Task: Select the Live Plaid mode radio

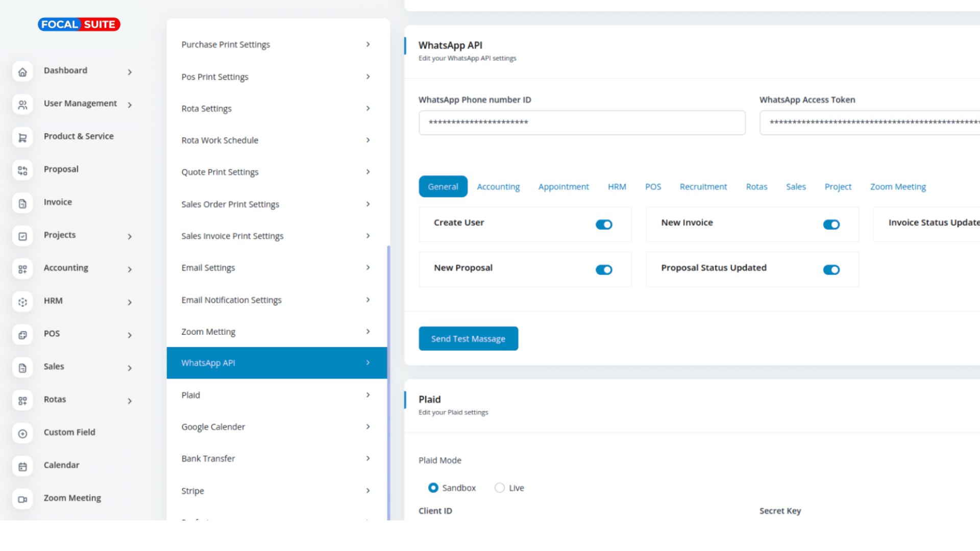Action: coord(500,488)
